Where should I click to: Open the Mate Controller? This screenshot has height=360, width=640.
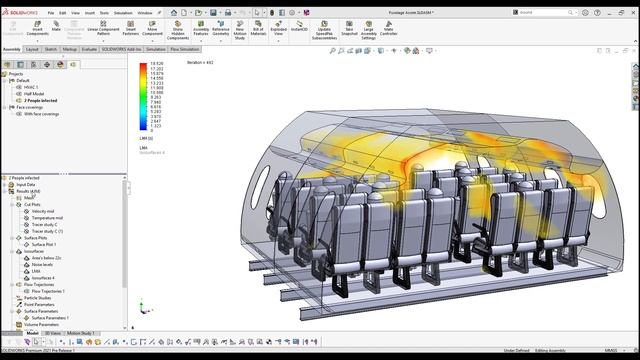pyautogui.click(x=389, y=29)
